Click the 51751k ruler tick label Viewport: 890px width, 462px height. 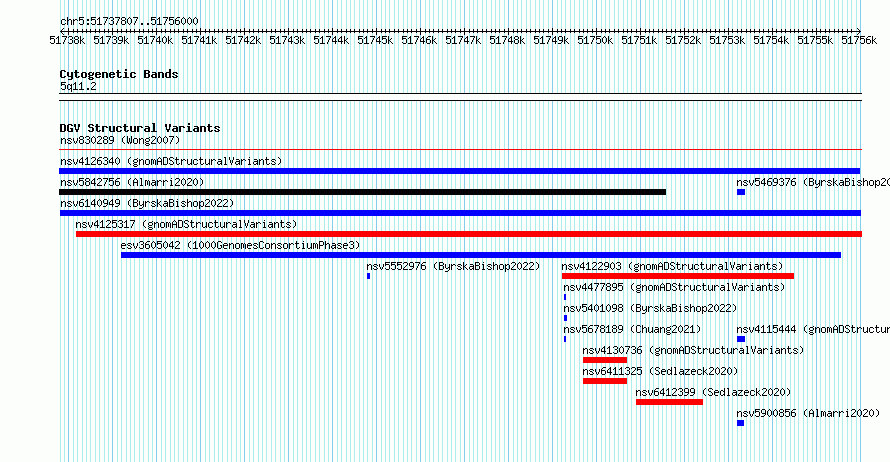(x=639, y=40)
